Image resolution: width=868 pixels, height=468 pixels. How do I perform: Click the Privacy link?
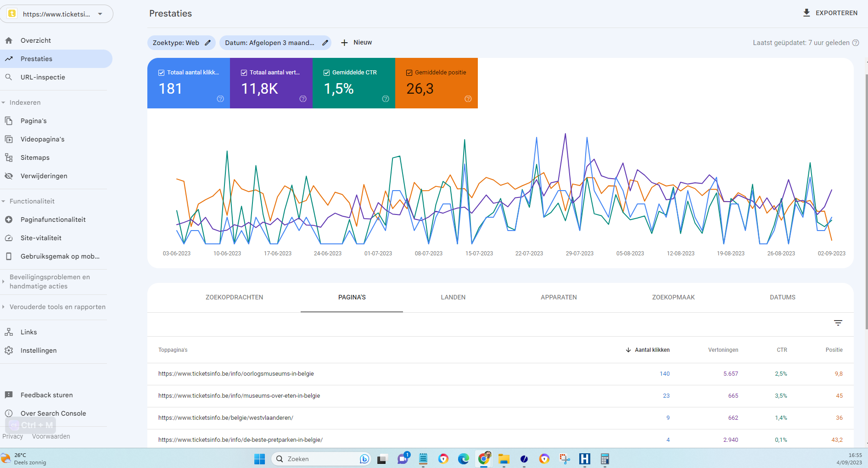12,436
